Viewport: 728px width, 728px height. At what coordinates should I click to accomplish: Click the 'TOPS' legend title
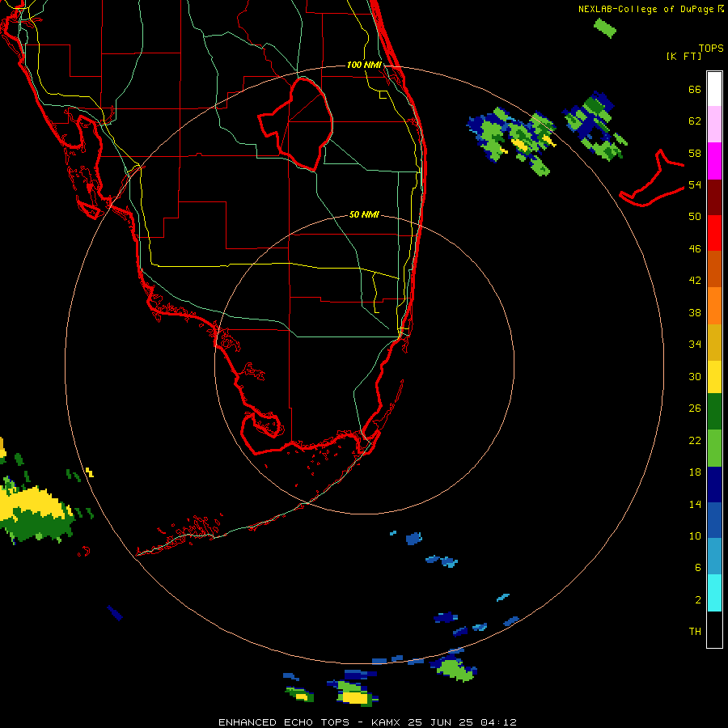point(711,48)
